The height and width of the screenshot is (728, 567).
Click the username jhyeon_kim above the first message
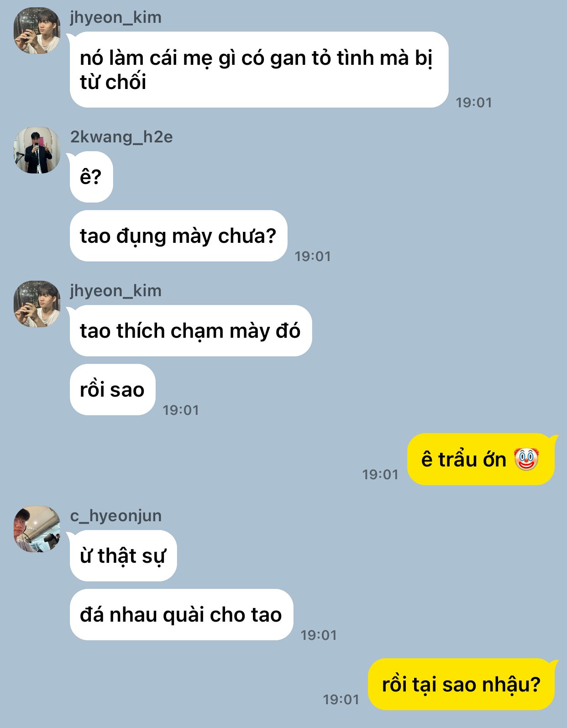(x=115, y=17)
